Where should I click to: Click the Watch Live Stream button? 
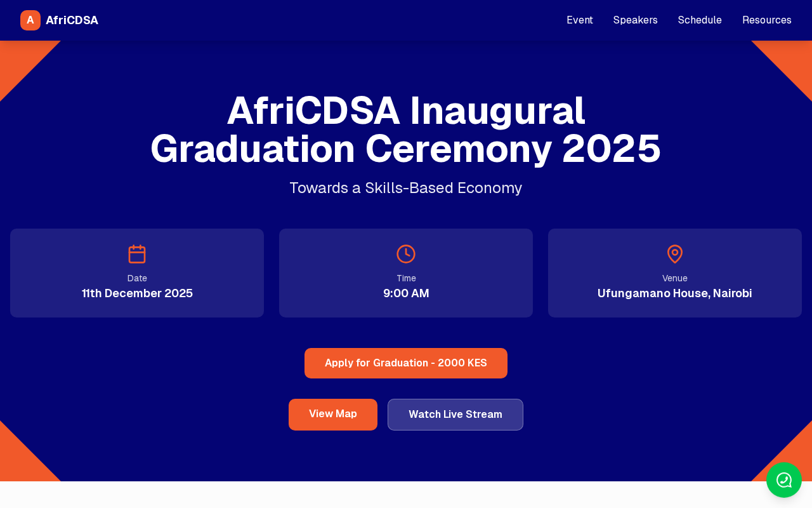[455, 415]
